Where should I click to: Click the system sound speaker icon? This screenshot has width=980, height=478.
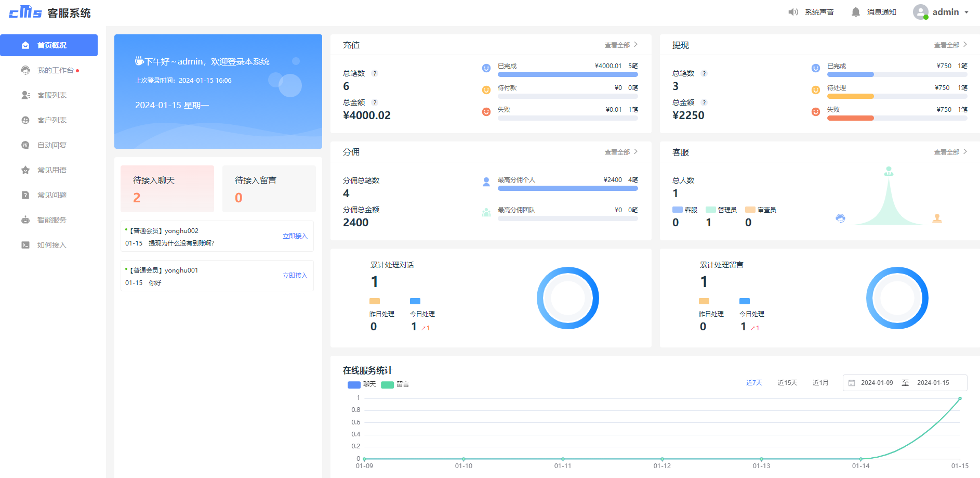pos(793,12)
